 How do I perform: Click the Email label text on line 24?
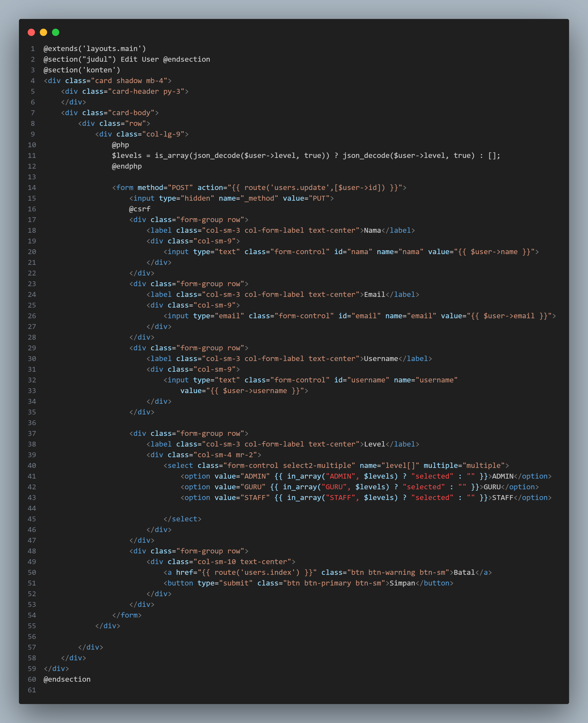point(374,294)
